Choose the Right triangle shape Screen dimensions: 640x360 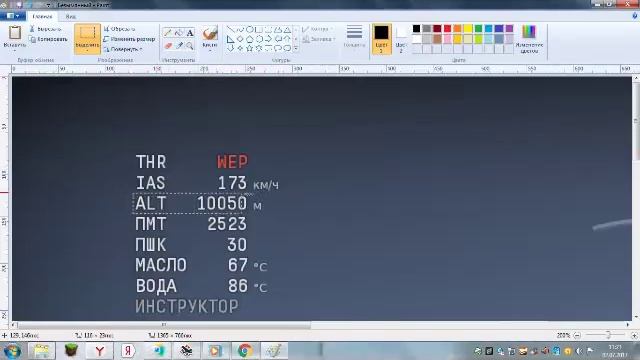[x=231, y=39]
